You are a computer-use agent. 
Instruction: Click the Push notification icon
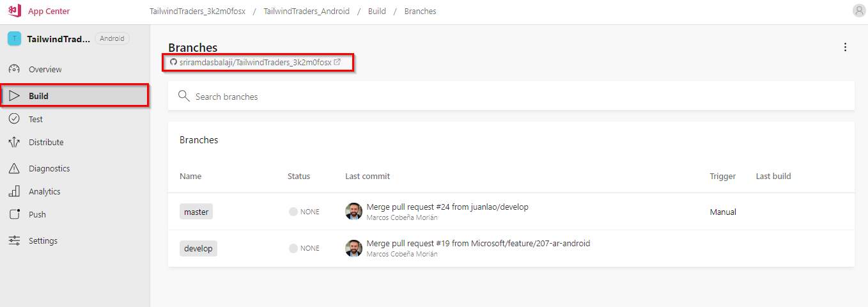click(14, 214)
